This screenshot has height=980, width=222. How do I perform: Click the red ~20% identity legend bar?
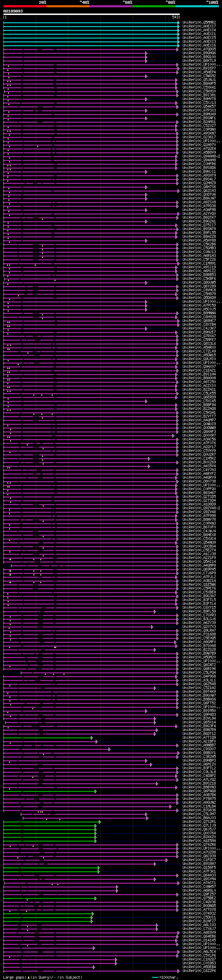coord(25,6)
